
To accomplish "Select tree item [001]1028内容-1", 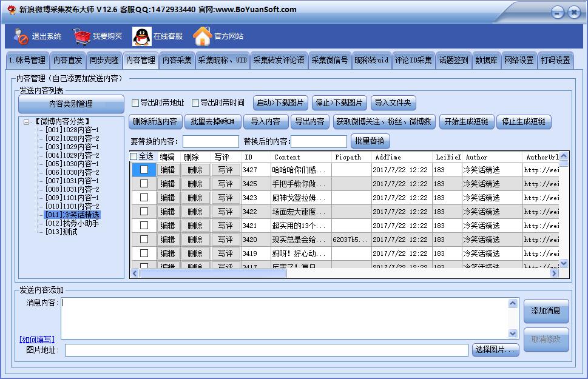I will click(x=72, y=130).
